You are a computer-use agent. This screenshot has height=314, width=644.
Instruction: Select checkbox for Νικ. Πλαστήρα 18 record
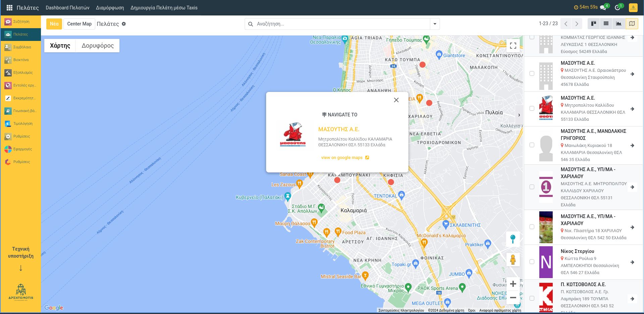(x=532, y=227)
